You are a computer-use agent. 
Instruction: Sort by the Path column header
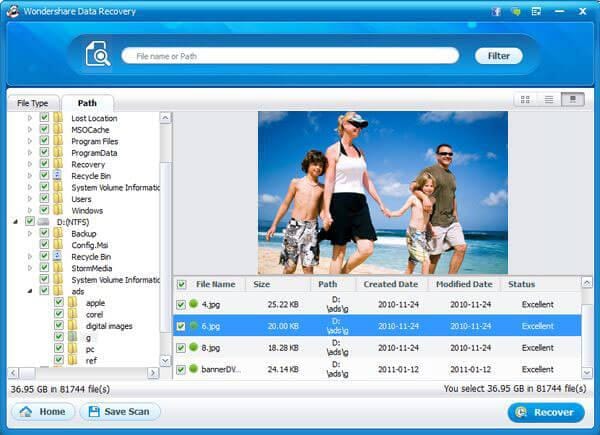pos(328,284)
